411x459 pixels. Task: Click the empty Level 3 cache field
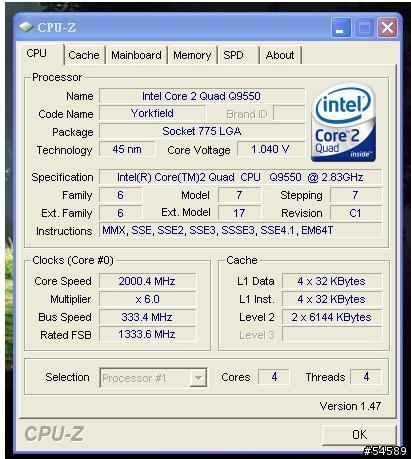(x=332, y=334)
